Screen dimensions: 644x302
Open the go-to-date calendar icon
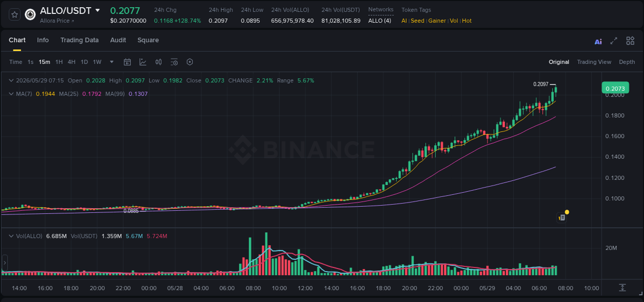click(127, 62)
